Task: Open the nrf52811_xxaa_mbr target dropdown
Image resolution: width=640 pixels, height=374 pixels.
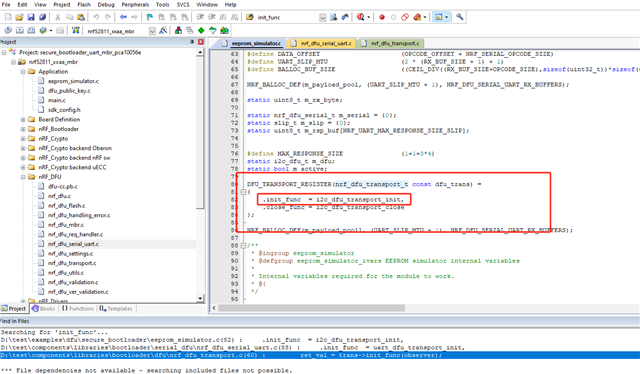Action: tap(152, 31)
